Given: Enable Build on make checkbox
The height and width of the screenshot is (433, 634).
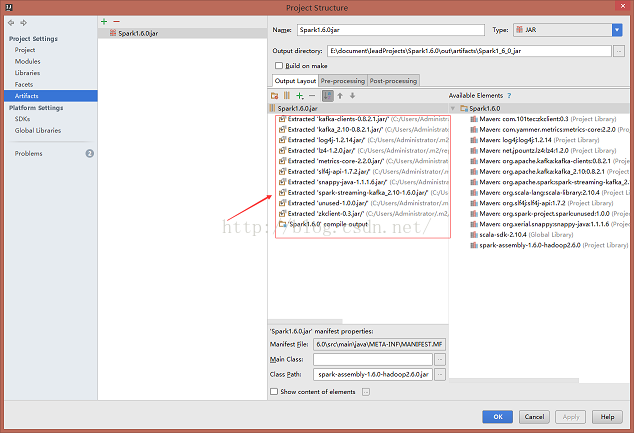Looking at the screenshot, I should 279,65.
